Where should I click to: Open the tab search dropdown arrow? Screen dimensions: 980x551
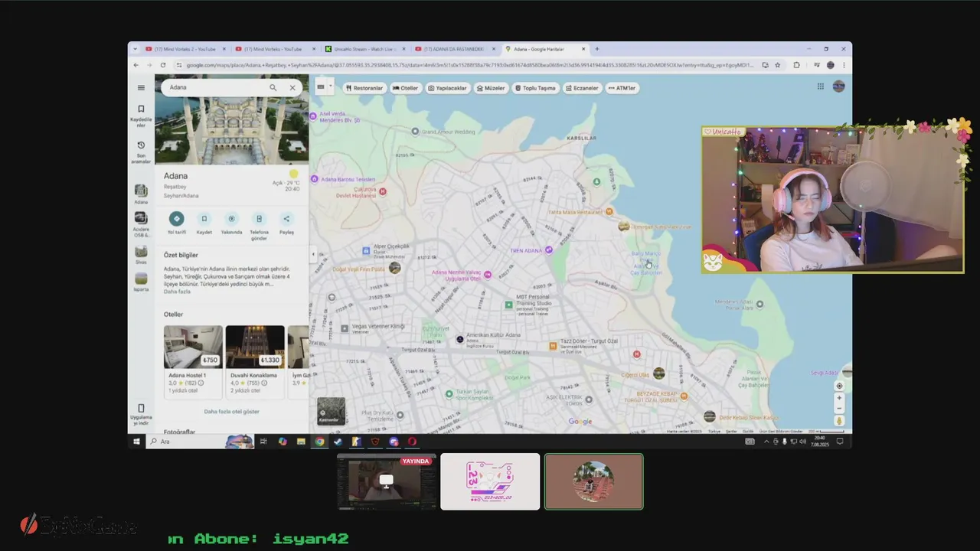pos(135,49)
